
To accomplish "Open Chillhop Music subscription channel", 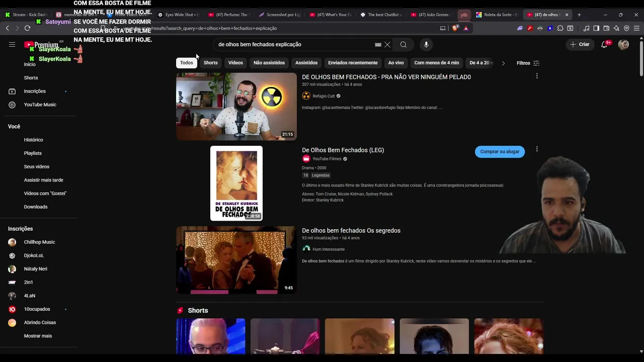I will pos(38,242).
